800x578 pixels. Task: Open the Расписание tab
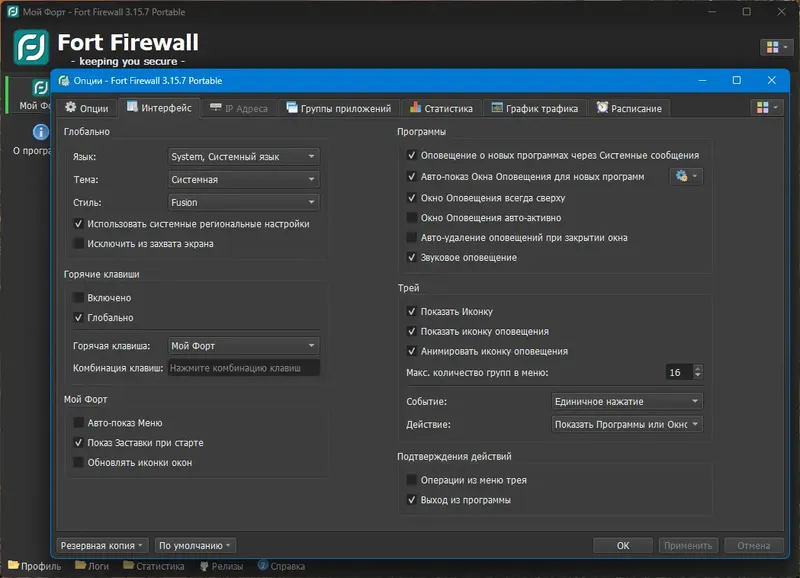[x=633, y=108]
